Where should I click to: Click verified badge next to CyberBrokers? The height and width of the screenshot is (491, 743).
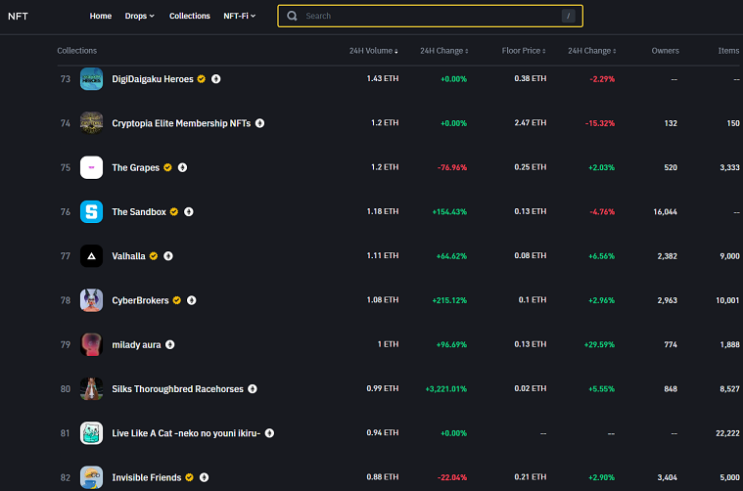click(x=177, y=300)
